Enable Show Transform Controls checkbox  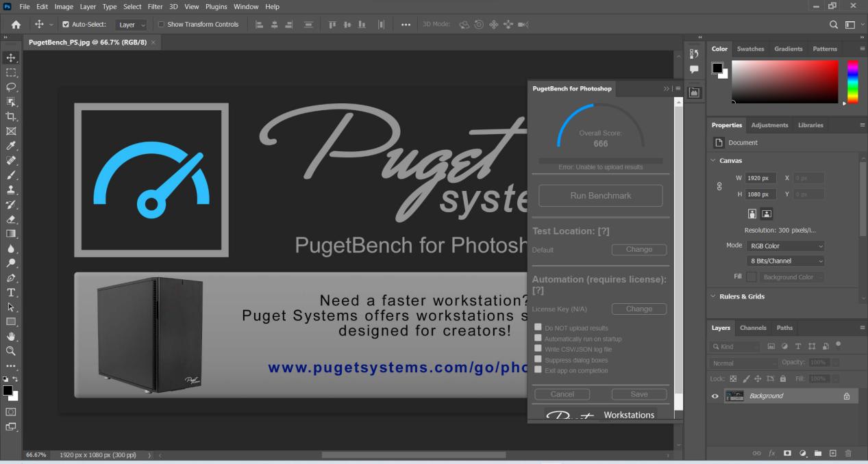[x=161, y=25]
